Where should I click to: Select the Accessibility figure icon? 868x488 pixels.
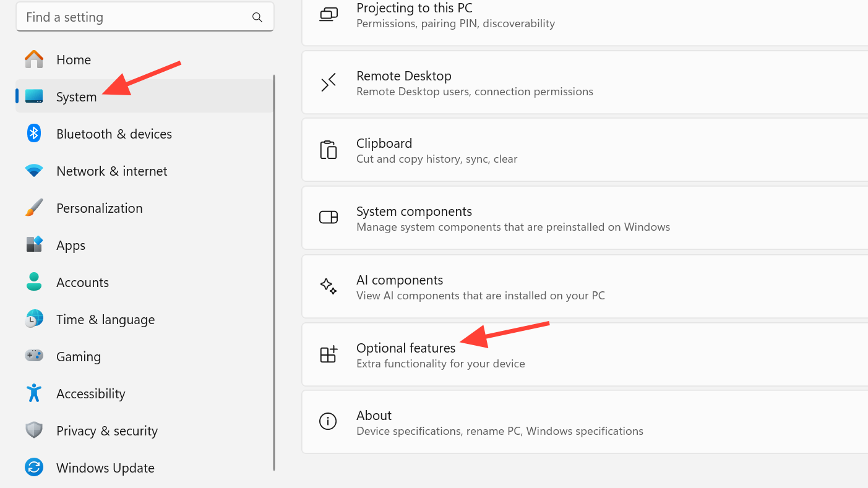34,393
